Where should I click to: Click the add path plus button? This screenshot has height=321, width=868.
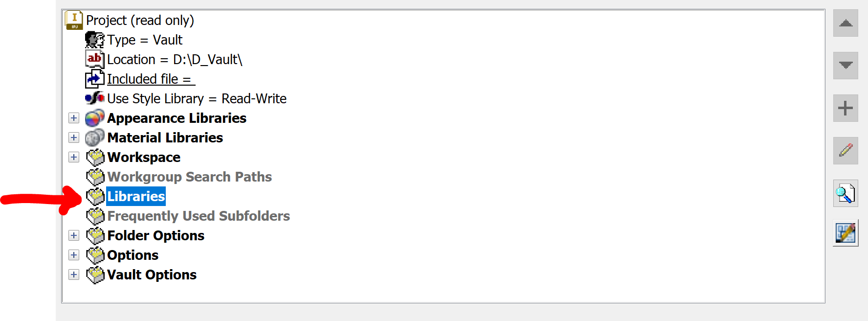(x=846, y=108)
